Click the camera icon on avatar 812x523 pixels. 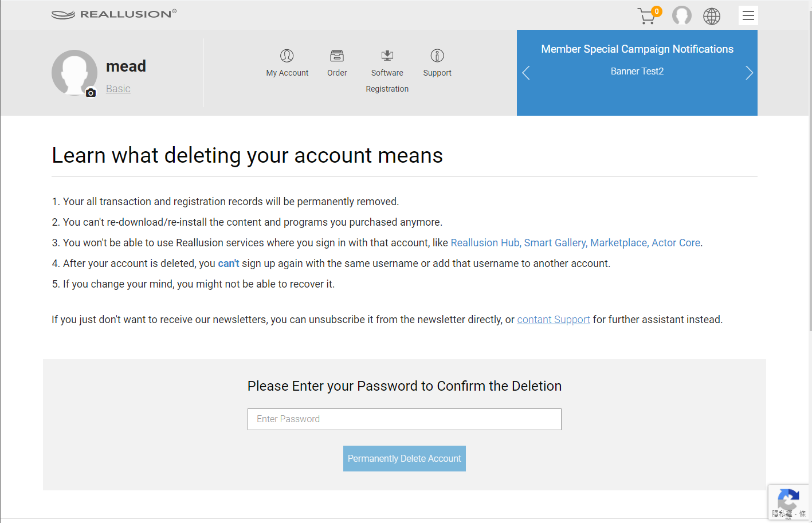(x=91, y=93)
